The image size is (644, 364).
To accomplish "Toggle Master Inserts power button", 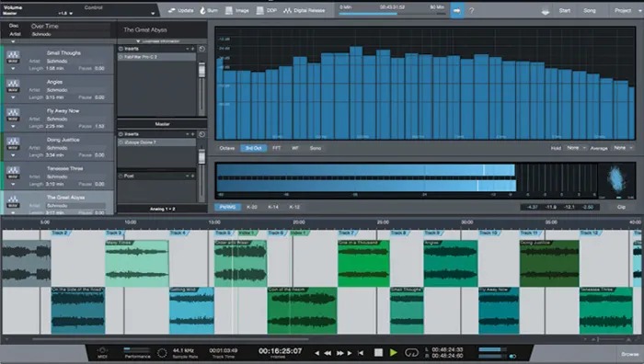I will pyautogui.click(x=121, y=134).
